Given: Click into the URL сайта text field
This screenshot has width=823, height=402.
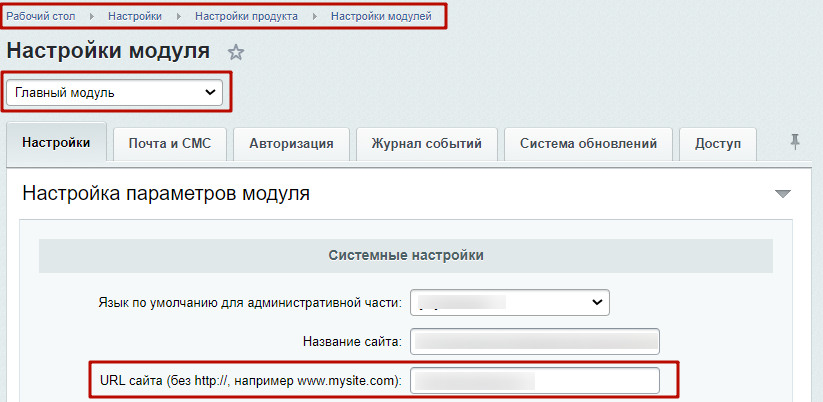Looking at the screenshot, I should coord(535,381).
